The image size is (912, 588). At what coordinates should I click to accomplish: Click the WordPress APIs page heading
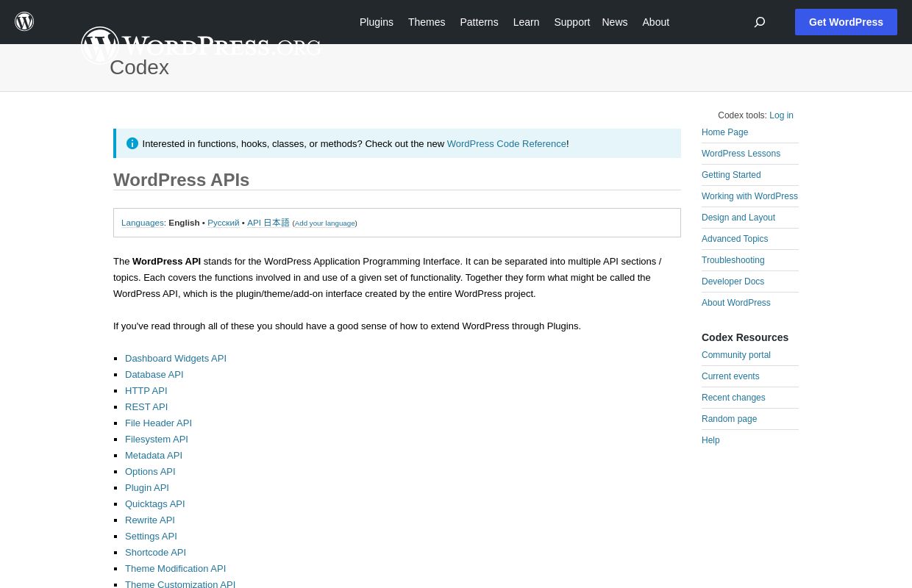pyautogui.click(x=181, y=180)
